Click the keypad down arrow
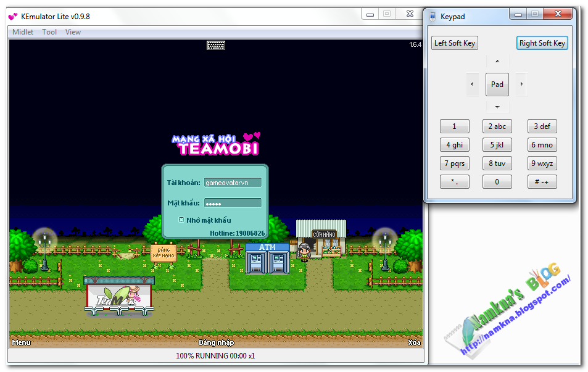The image size is (588, 372). 497,107
